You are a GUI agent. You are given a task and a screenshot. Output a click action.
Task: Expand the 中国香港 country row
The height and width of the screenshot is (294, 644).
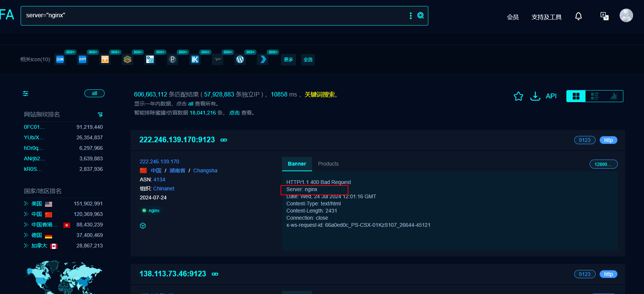point(26,225)
